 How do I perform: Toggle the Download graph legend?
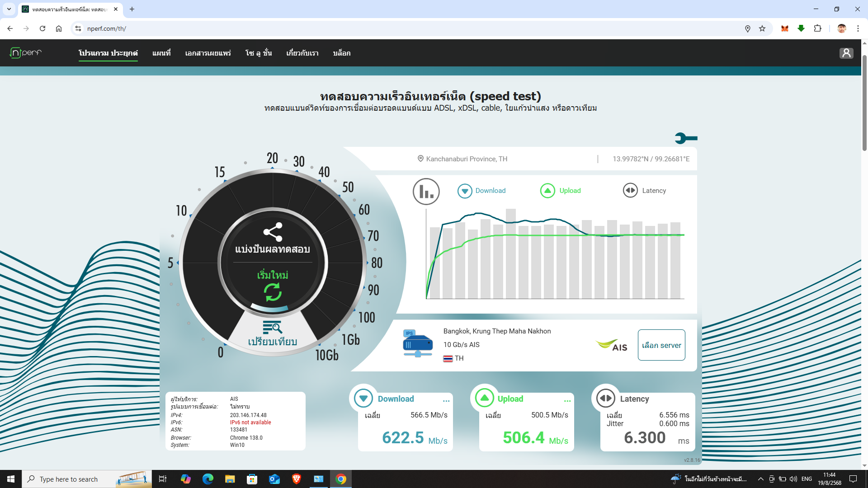(x=481, y=191)
